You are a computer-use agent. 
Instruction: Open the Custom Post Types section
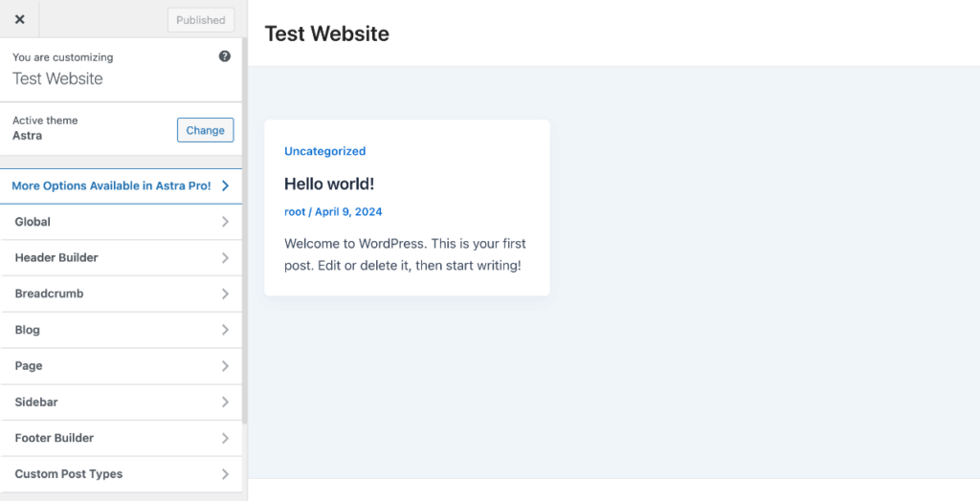point(121,474)
